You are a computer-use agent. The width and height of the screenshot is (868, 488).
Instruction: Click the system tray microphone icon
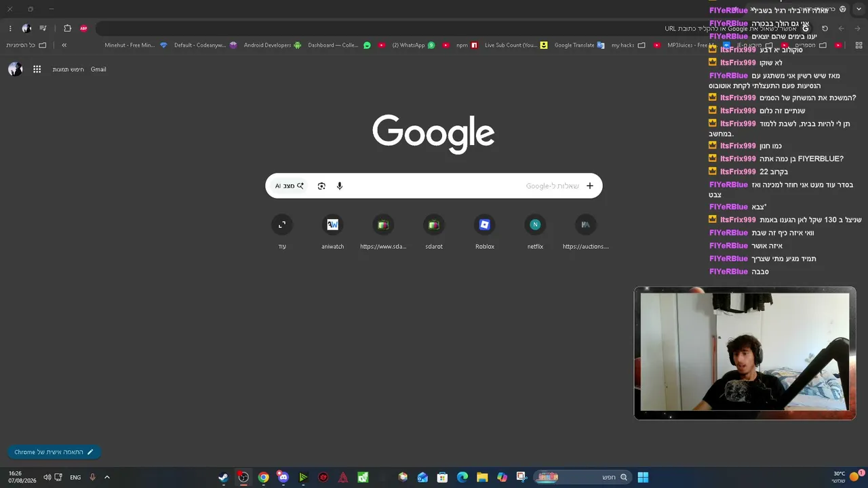[x=92, y=477]
